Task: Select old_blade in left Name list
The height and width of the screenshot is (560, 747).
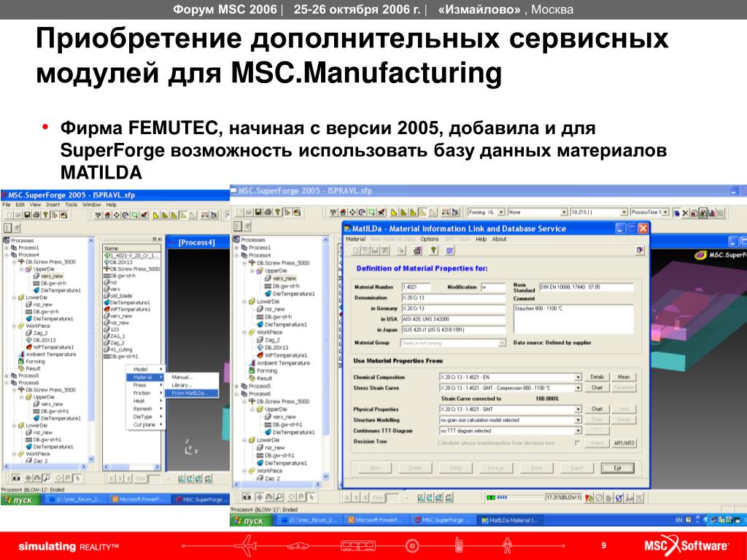Action: 117,296
